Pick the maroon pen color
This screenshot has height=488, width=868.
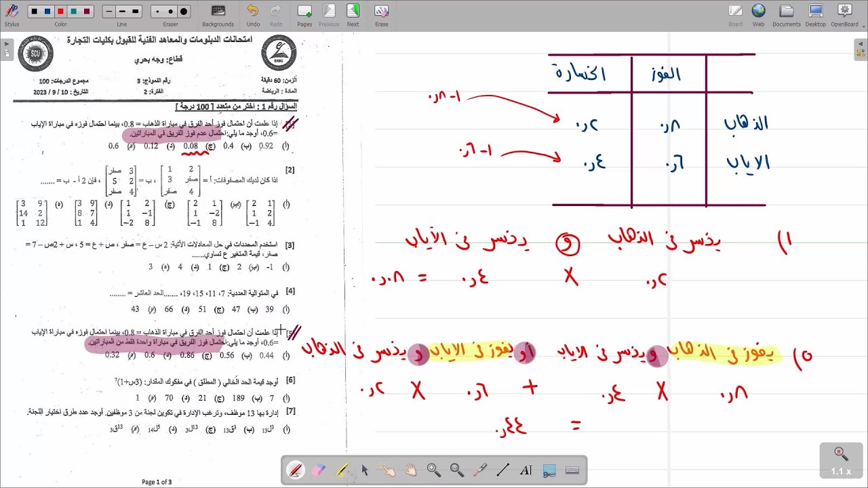tap(86, 12)
